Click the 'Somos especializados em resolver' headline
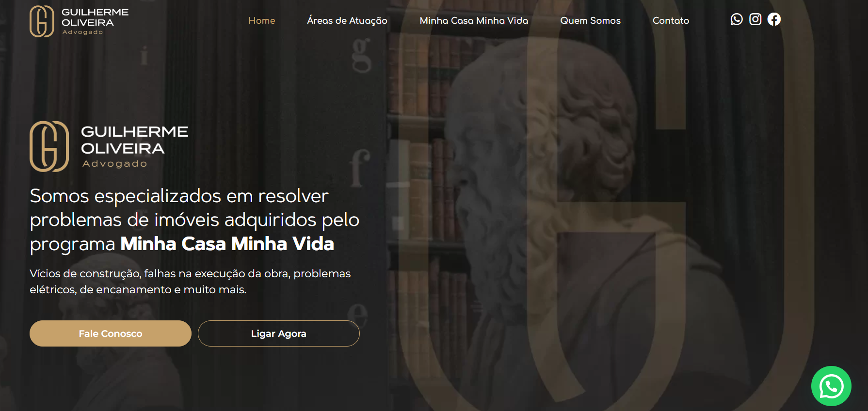Screen dimensions: 868x411 [179, 196]
